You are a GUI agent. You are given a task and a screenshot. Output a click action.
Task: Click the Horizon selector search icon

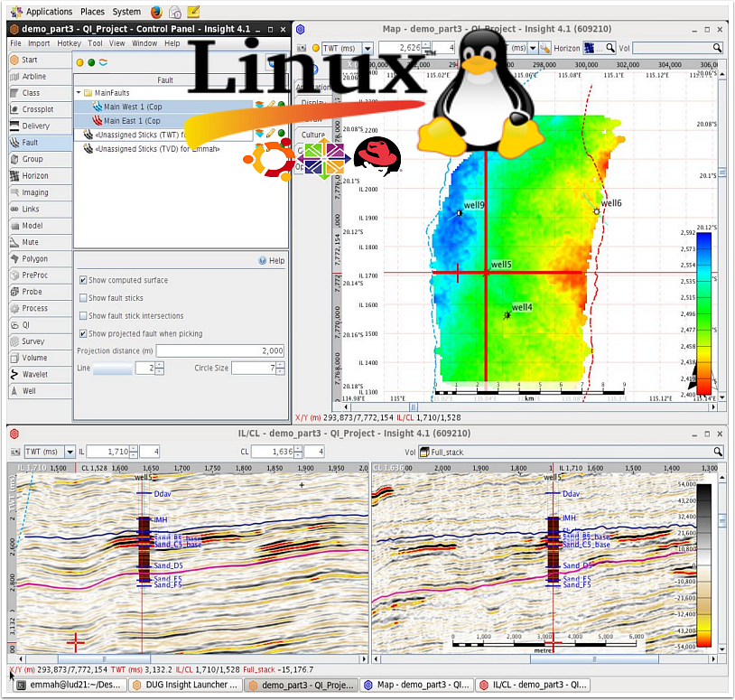click(609, 48)
